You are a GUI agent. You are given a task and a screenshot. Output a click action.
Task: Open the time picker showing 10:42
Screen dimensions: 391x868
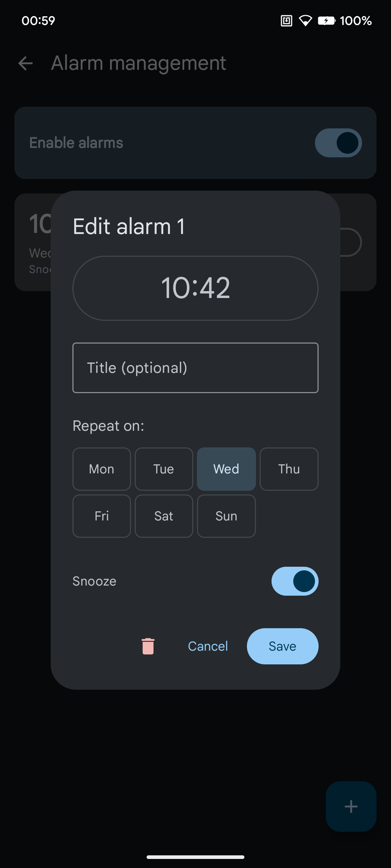tap(195, 288)
